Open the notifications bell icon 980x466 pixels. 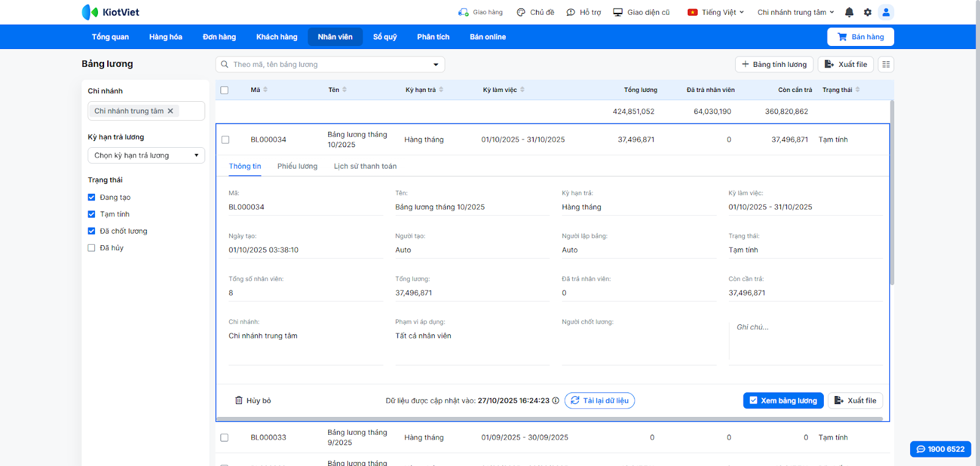click(x=849, y=12)
